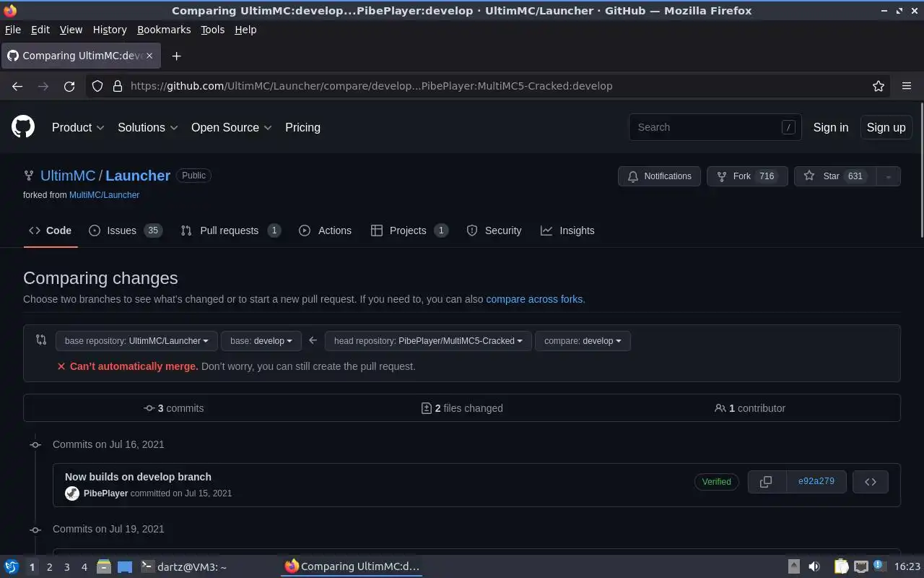Expand the Open Source navigation dropdown
The image size is (924, 578).
(232, 127)
